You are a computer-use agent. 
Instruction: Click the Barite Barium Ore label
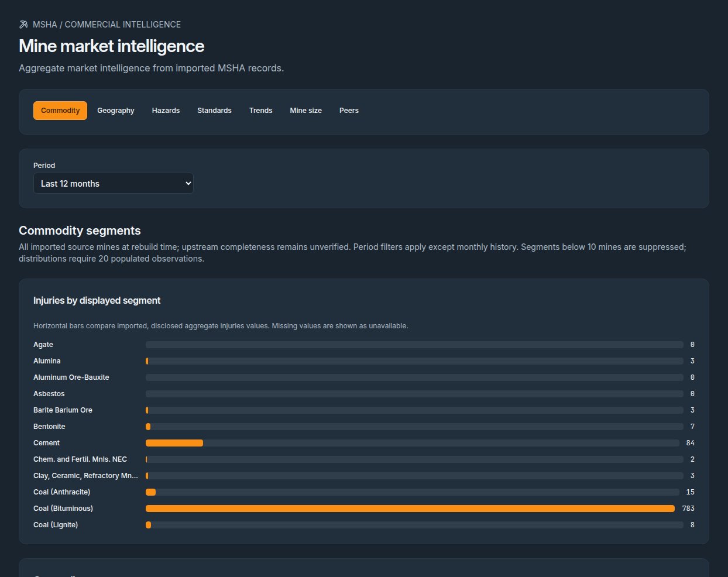tap(63, 410)
